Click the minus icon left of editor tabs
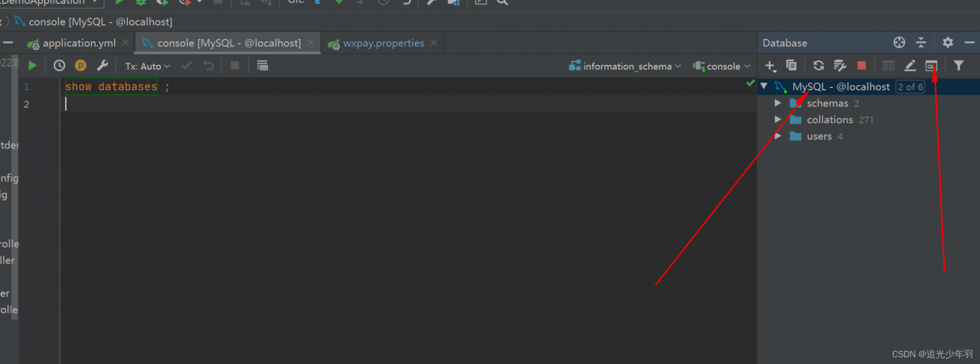980x364 pixels. 8,43
